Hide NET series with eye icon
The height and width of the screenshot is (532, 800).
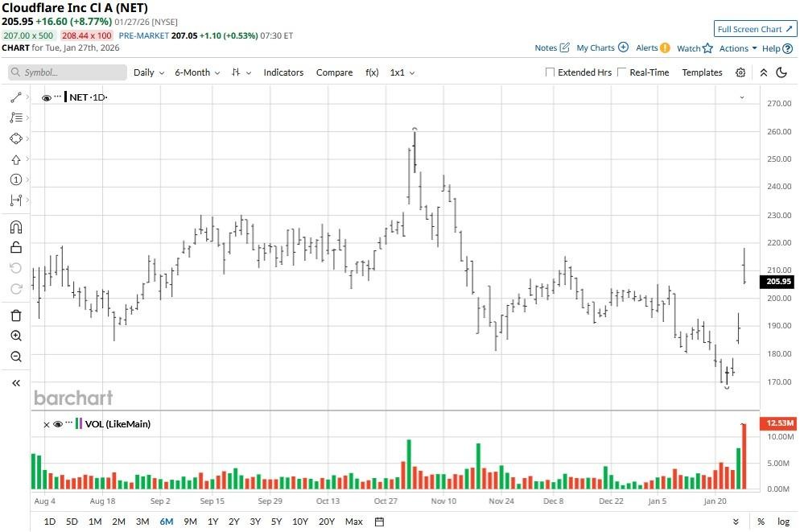point(47,98)
